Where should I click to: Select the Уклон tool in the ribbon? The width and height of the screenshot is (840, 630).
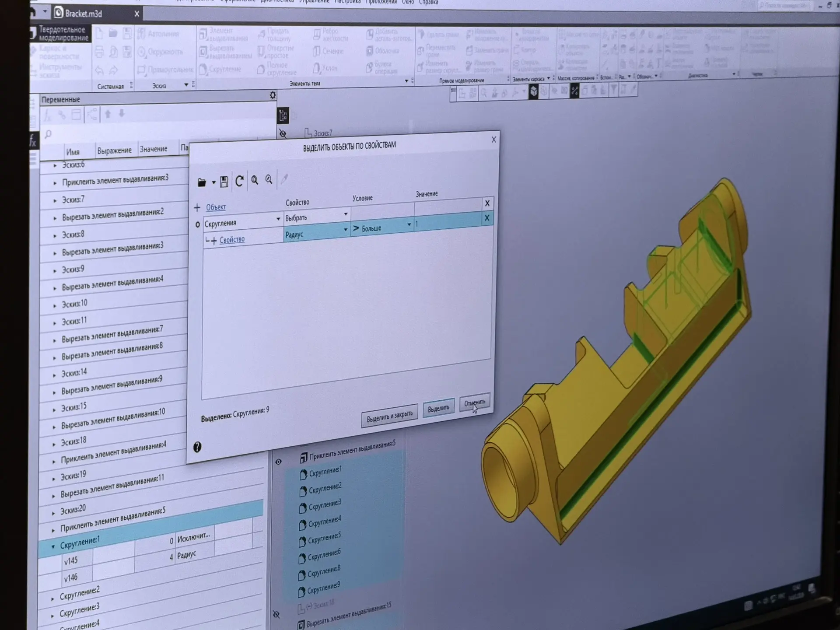pos(325,68)
